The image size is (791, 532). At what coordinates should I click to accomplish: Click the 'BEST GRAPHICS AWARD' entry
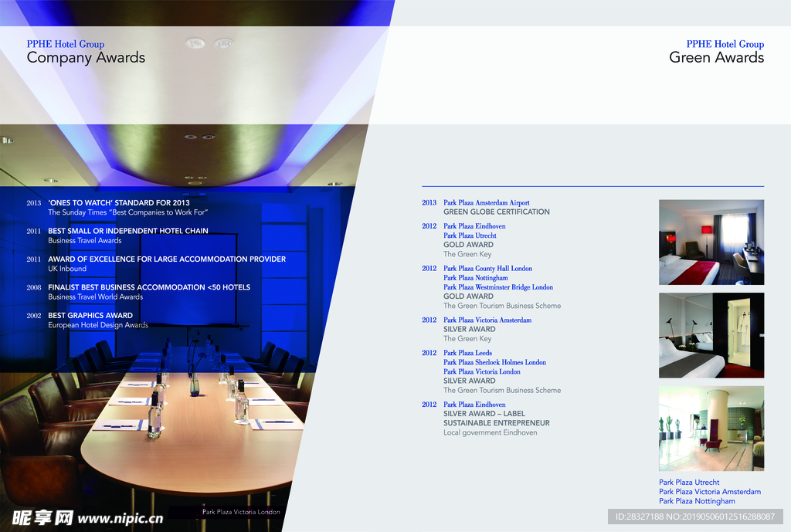[90, 316]
